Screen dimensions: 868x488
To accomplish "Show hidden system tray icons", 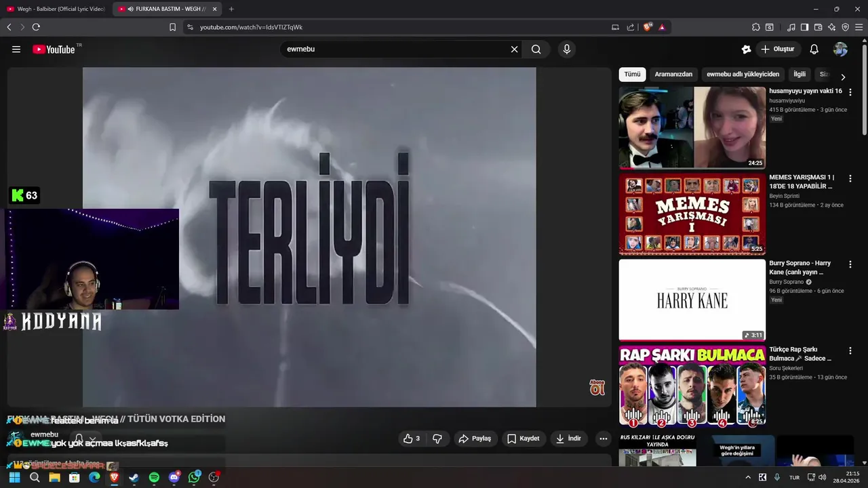I will pyautogui.click(x=748, y=477).
